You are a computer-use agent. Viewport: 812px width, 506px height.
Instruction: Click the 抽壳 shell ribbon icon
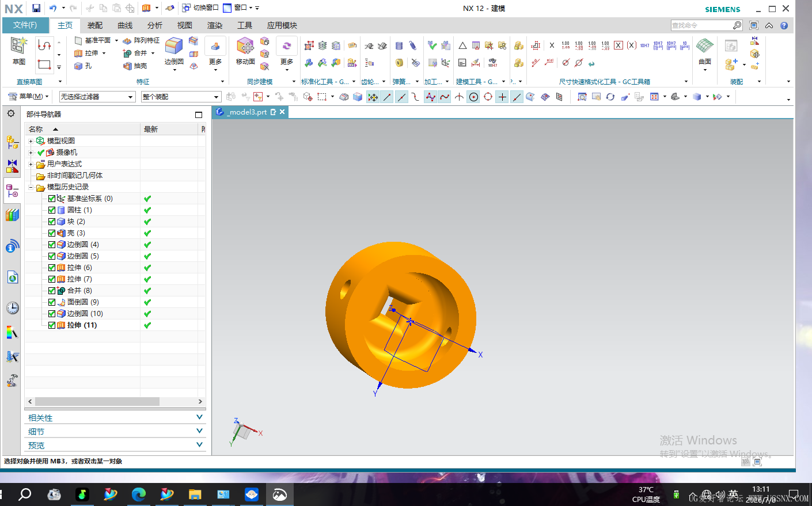pyautogui.click(x=127, y=66)
